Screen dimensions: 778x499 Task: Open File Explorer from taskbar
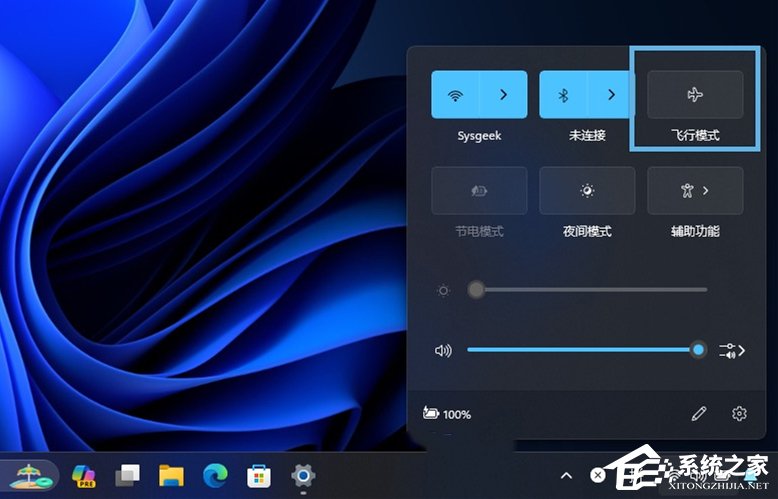(171, 476)
